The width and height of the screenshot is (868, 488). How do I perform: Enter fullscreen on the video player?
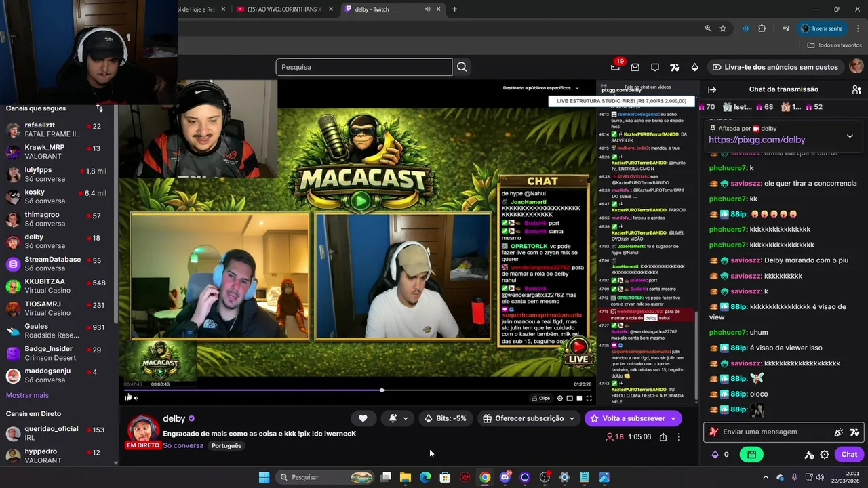coord(589,398)
